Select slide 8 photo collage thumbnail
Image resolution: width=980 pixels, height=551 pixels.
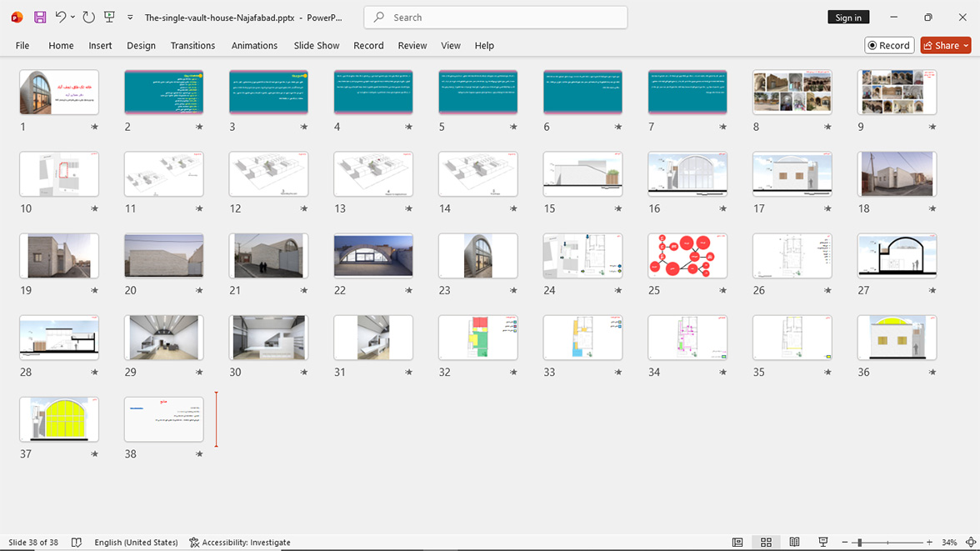pyautogui.click(x=792, y=92)
